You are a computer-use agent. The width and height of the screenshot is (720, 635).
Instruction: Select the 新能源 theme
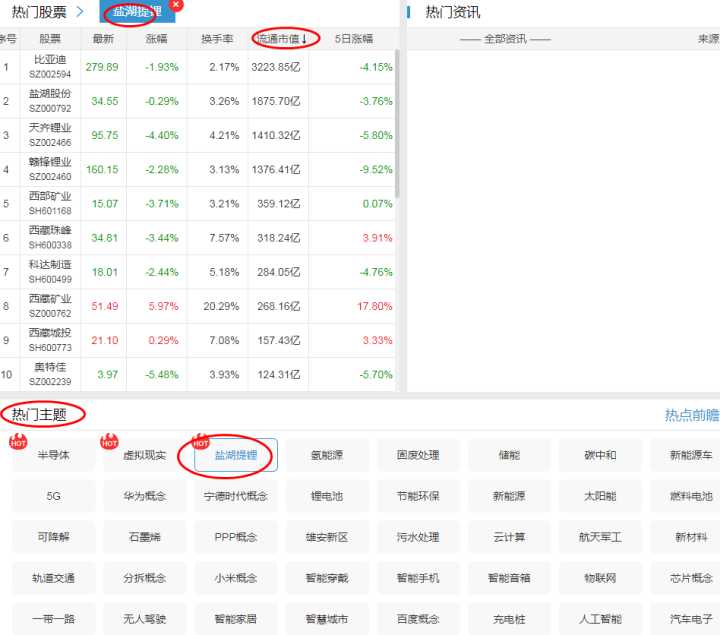coord(509,496)
